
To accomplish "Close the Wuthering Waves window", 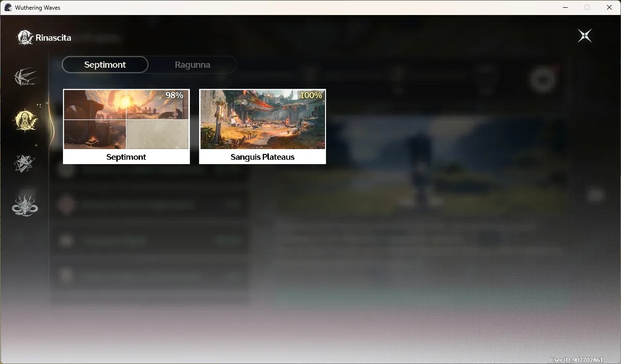I will click(609, 7).
